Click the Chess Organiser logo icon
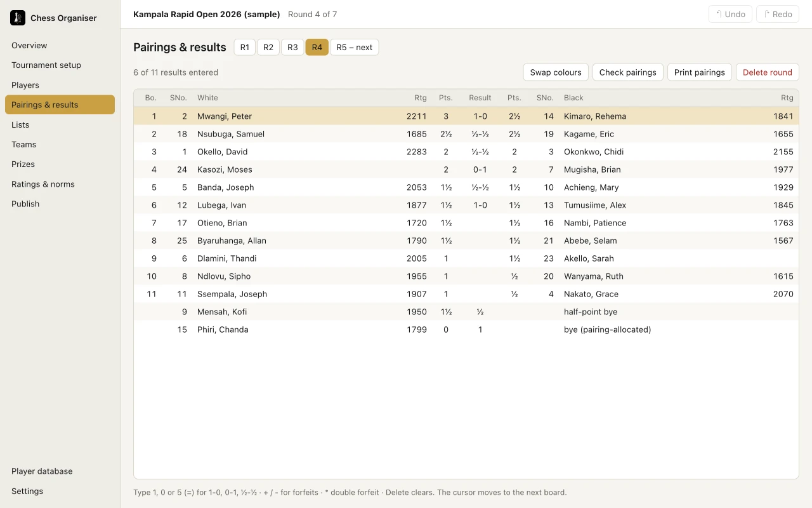812x508 pixels. point(18,18)
